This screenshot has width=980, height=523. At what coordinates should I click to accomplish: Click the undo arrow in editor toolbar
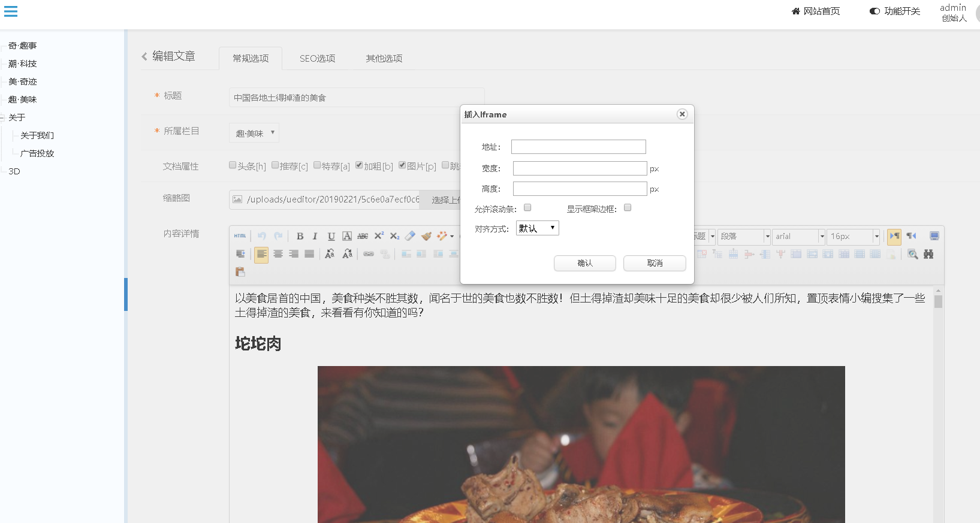click(x=262, y=236)
